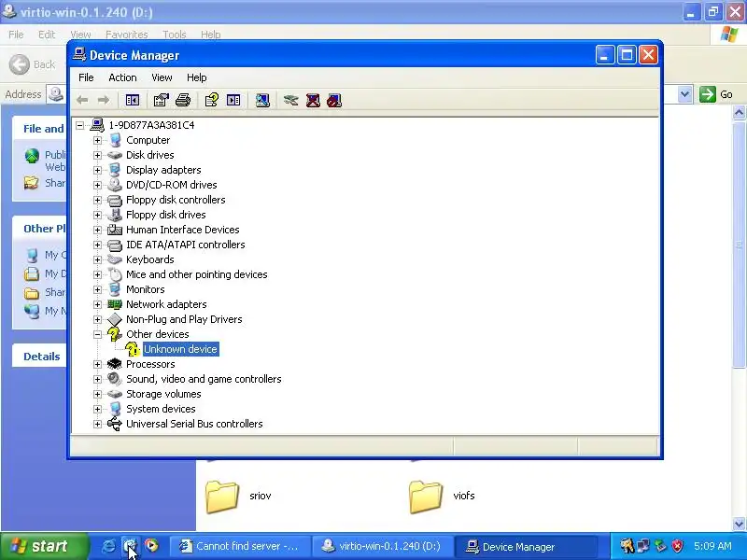
Task: Click the Network adapters card icon
Action: [x=114, y=304]
